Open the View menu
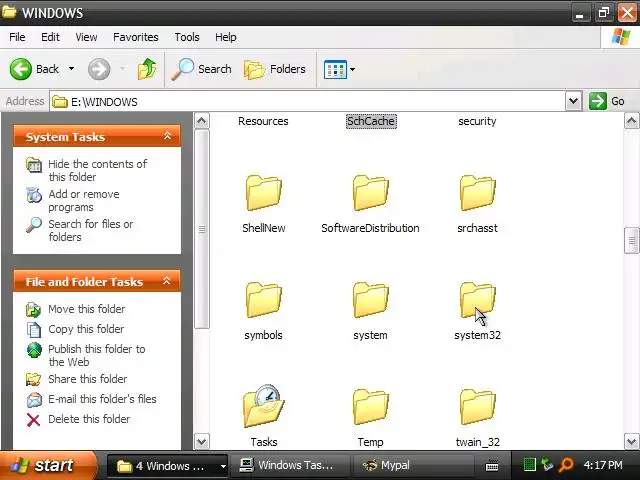This screenshot has height=480, width=640. pos(86,37)
